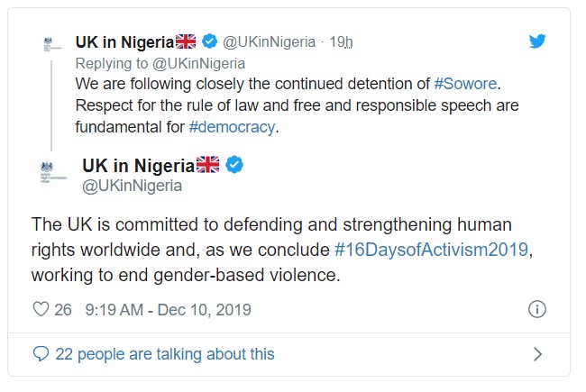The width and height of the screenshot is (586, 392).
Task: Click verified badge beside main UK in Nigeria
Action: [233, 165]
